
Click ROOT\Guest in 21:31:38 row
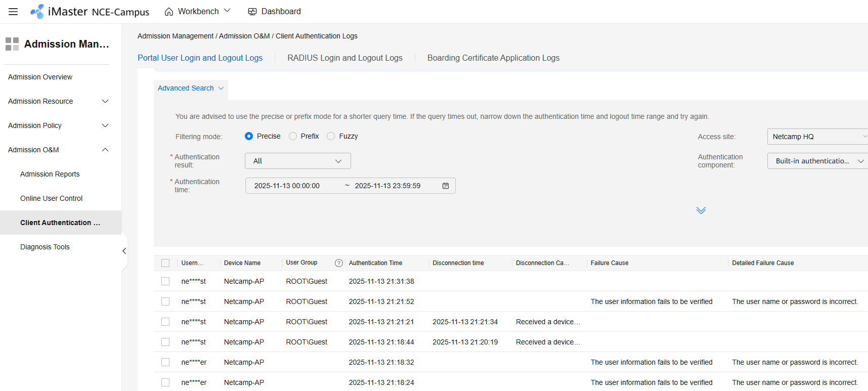click(307, 281)
